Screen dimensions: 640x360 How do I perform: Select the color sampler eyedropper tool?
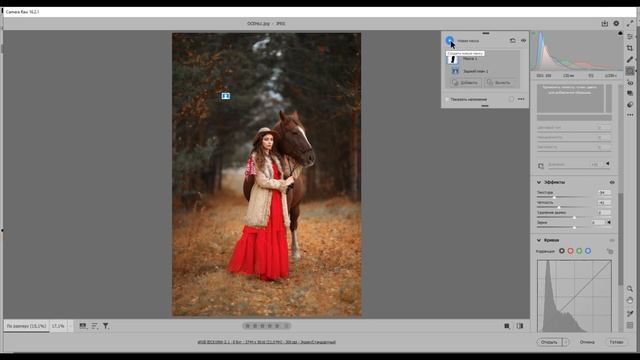630,313
